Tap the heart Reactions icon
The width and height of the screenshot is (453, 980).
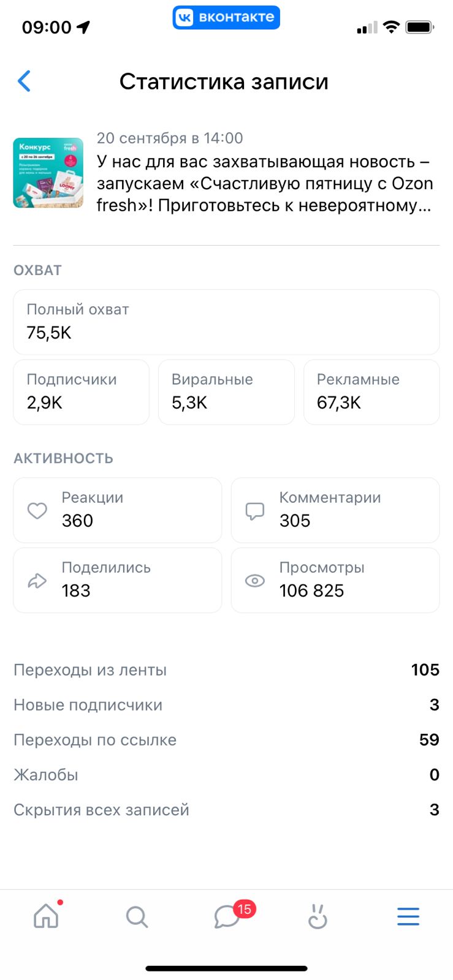click(37, 510)
